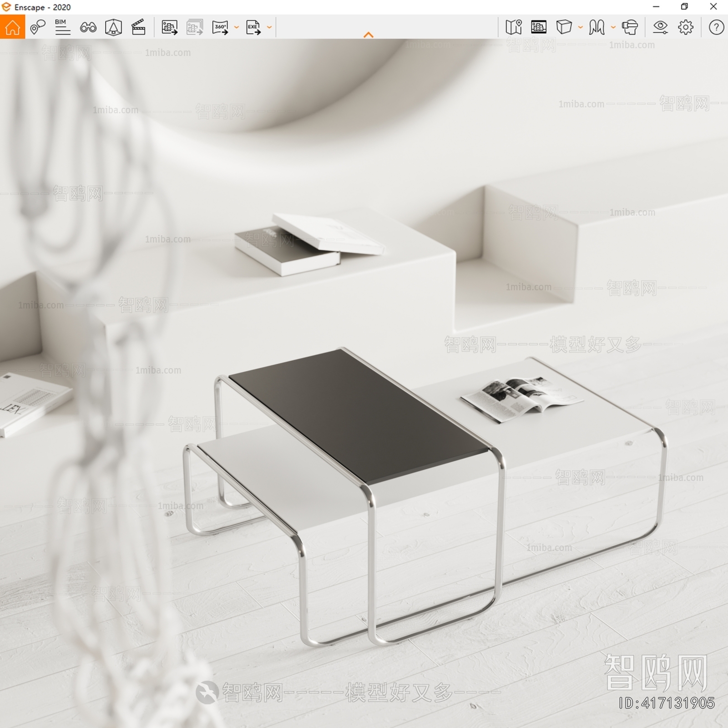
Task: Toggle Safe Frame display
Action: coord(539,27)
